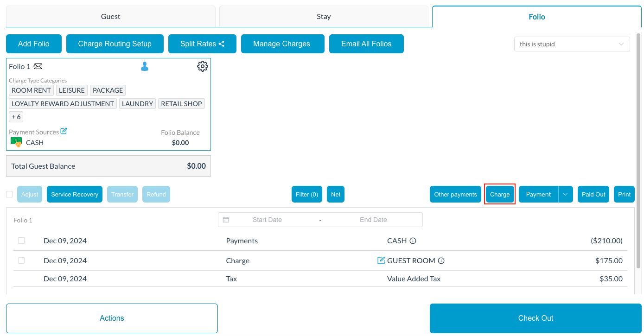Click info icon next to GUEST ROOM
Image resolution: width=644 pixels, height=336 pixels.
pos(441,261)
